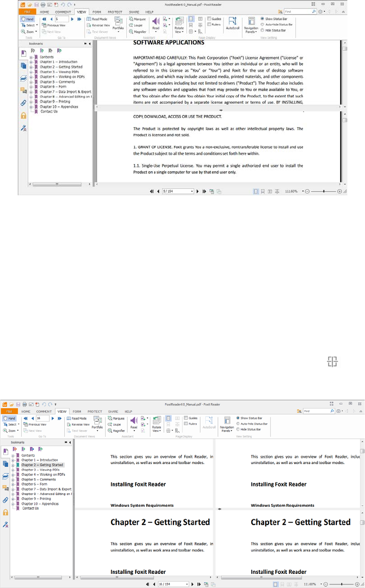Open FORM tab in bottom window
Screen dimensions: 365x588
click(77, 411)
